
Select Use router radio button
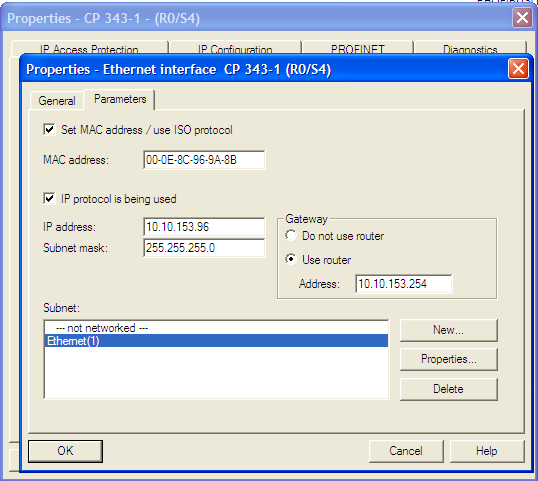[291, 259]
